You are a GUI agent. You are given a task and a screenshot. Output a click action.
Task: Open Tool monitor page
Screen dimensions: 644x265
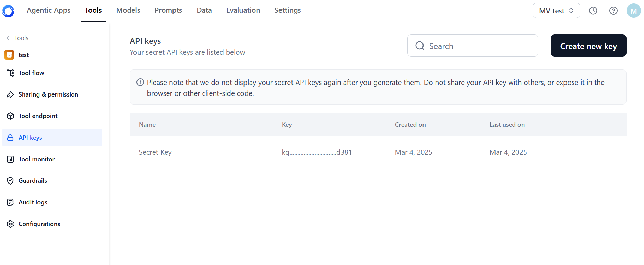(52, 159)
